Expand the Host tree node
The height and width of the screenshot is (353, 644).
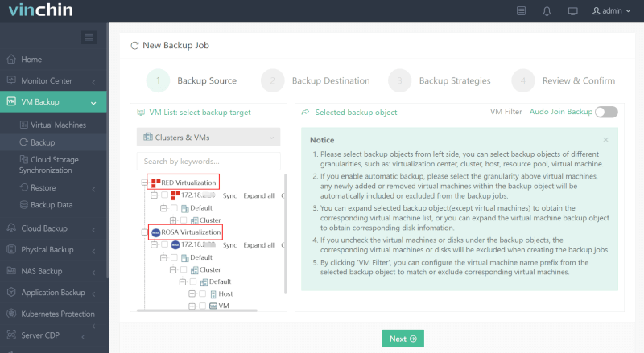click(x=192, y=293)
